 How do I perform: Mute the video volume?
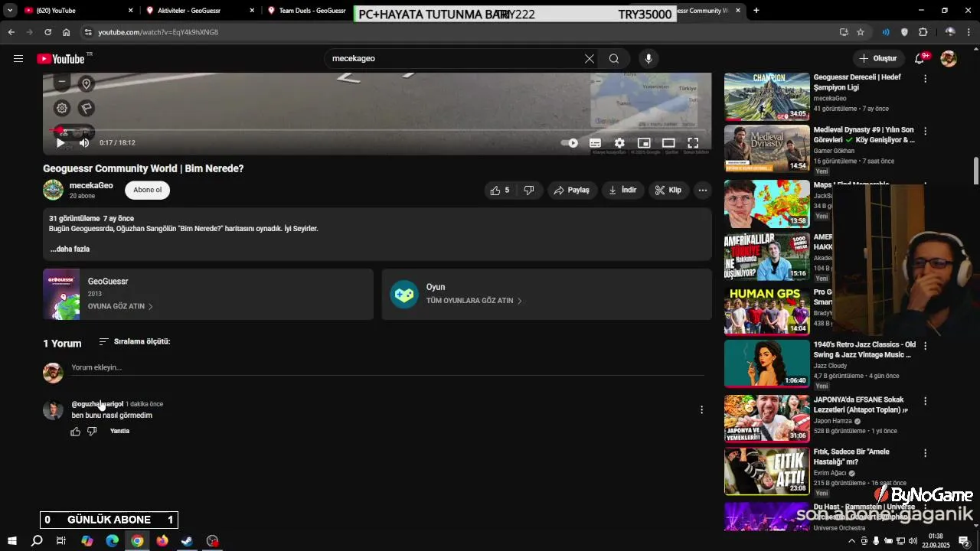(x=84, y=142)
